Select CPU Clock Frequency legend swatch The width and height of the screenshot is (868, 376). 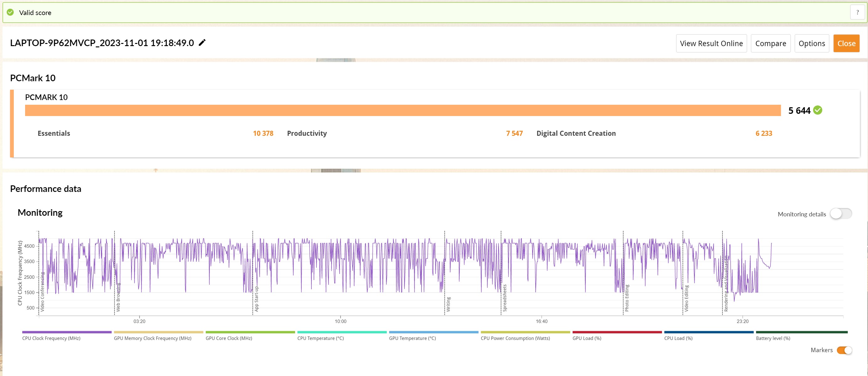[x=67, y=332]
